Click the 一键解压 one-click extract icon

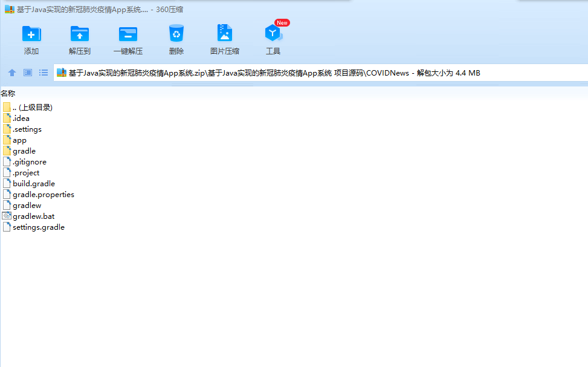[128, 34]
